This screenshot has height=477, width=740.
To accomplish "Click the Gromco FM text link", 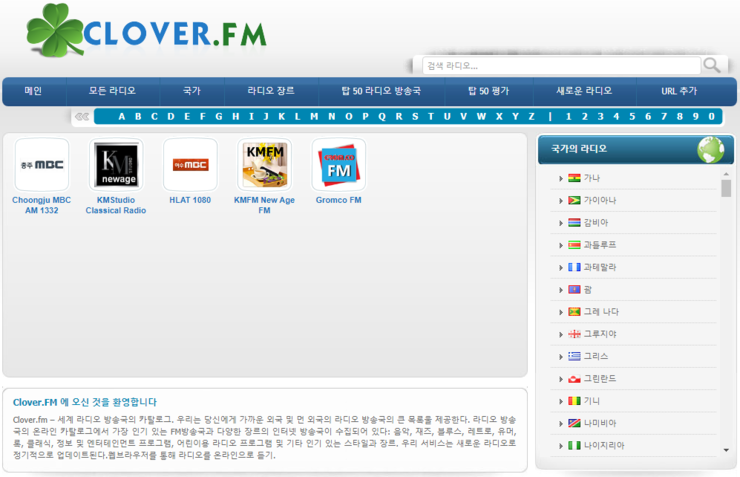I will (338, 200).
